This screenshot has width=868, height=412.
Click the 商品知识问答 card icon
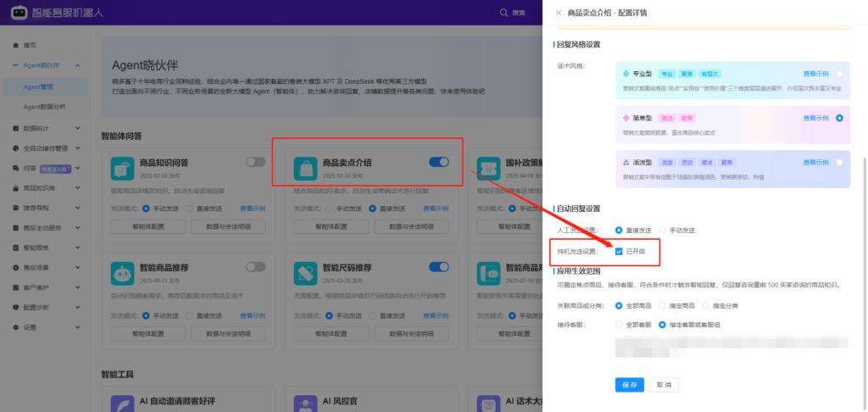122,169
